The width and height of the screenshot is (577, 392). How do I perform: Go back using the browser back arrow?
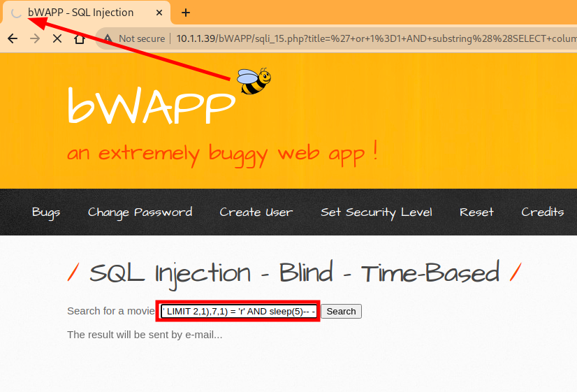13,38
